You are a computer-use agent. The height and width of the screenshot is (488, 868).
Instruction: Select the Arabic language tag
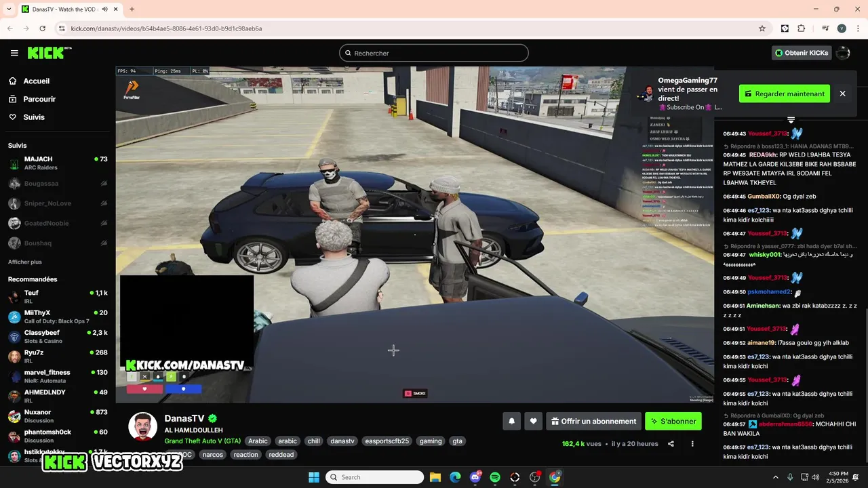point(258,441)
